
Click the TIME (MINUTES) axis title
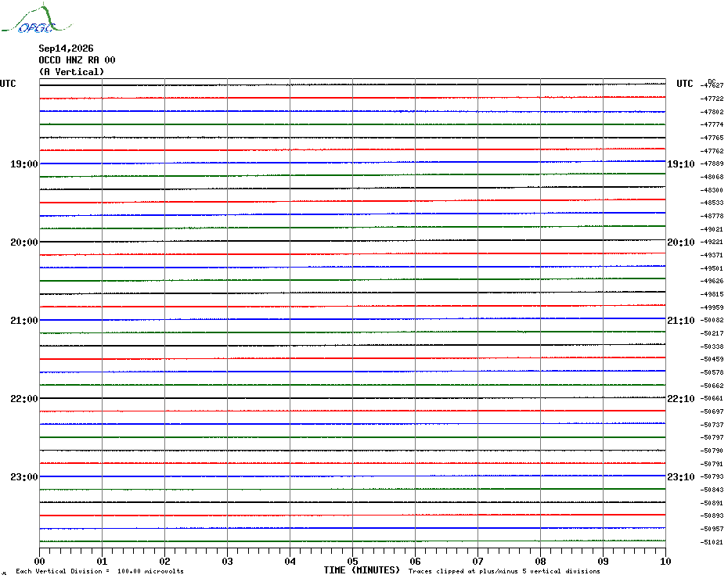click(x=362, y=570)
